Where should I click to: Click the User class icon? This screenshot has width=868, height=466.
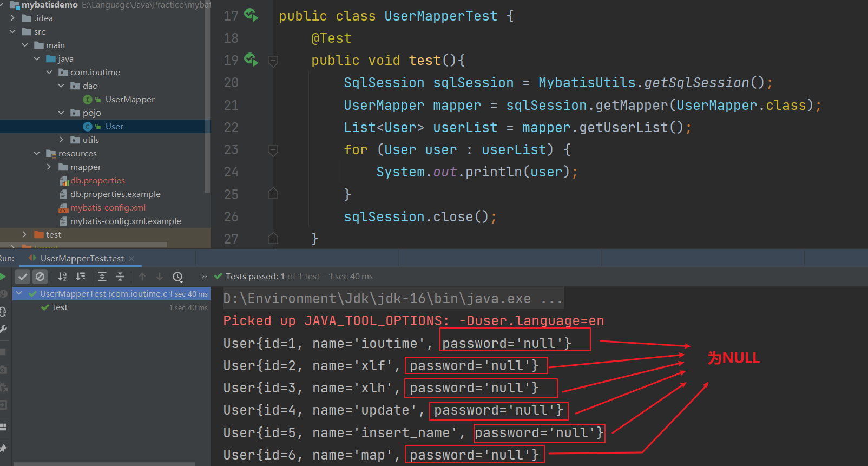pos(87,127)
